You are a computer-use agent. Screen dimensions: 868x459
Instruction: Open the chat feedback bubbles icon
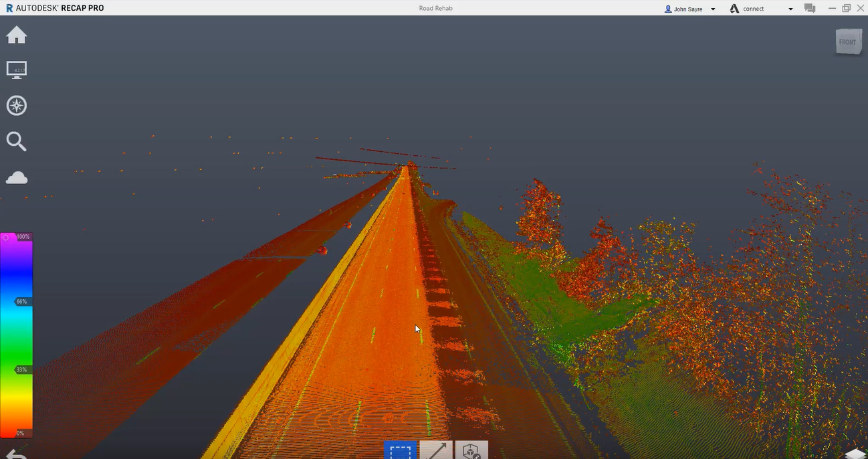point(810,9)
